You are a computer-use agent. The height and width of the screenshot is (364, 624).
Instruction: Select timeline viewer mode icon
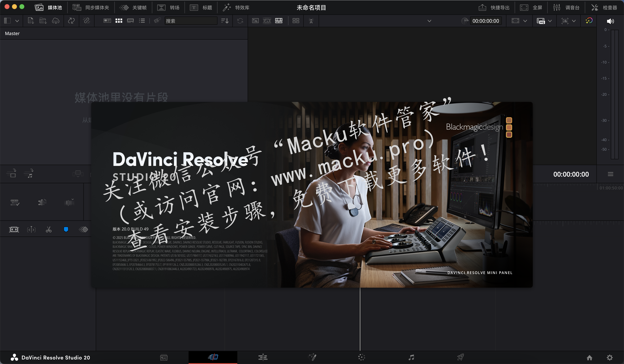(279, 21)
